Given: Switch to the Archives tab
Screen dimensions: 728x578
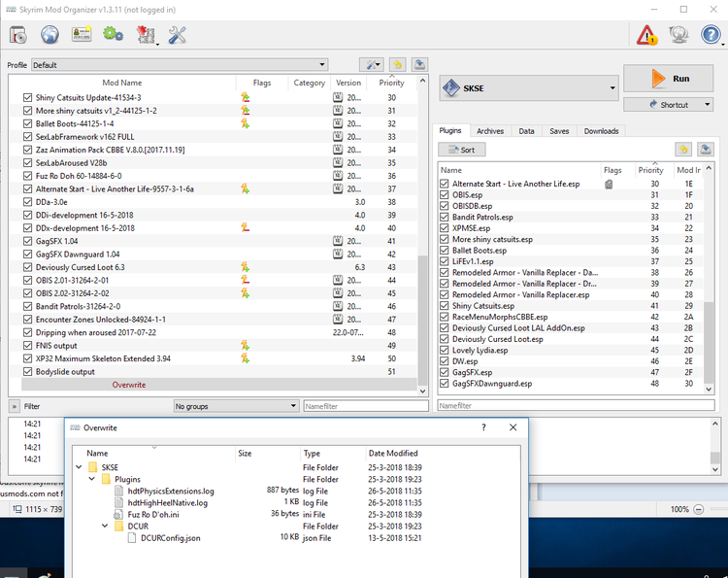Looking at the screenshot, I should (490, 131).
